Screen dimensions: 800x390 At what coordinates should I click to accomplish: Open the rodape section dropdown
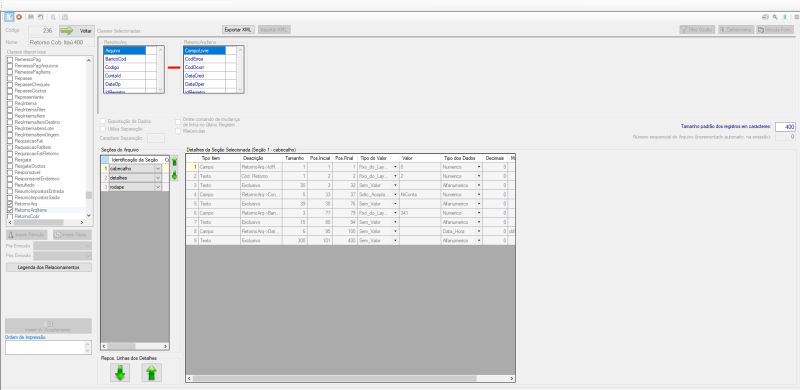(x=158, y=187)
